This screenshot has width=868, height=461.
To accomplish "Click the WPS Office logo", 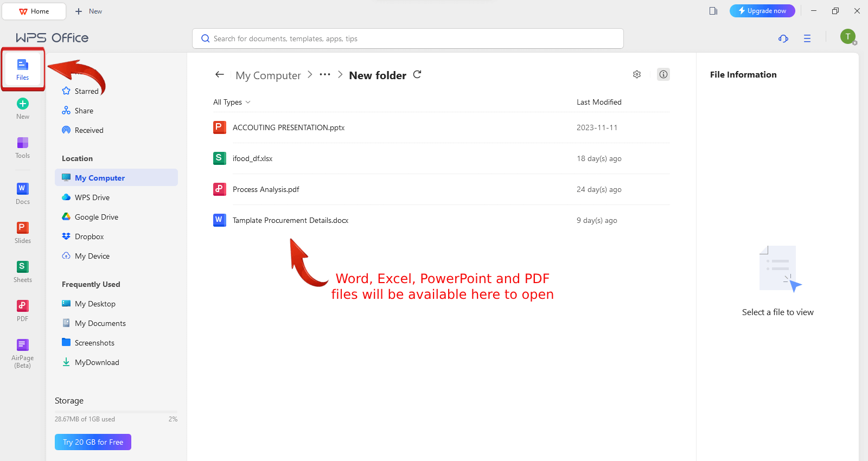I will point(52,37).
